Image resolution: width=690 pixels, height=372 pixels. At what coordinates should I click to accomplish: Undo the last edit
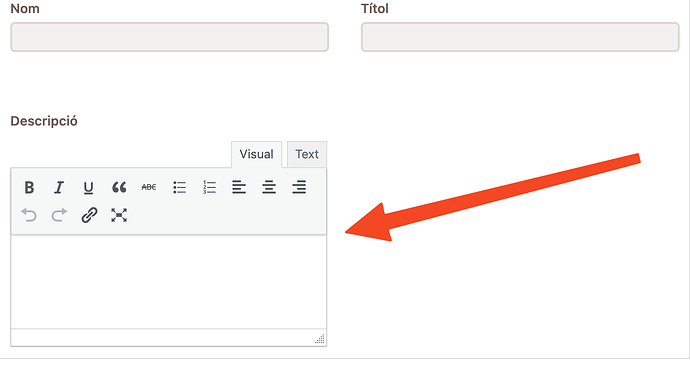[29, 215]
